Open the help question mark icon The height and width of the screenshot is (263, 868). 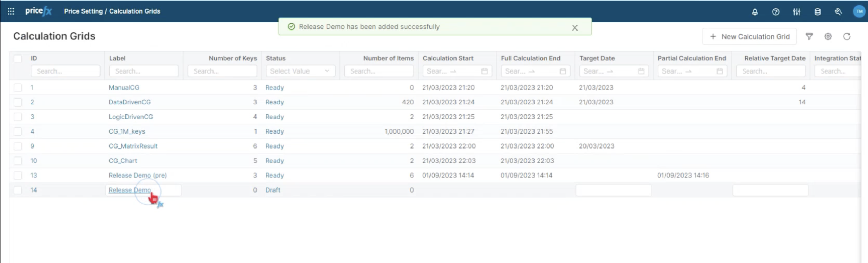[x=775, y=12]
